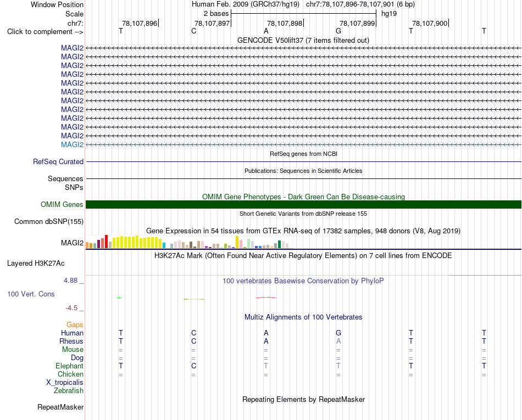
Task: Click the 'GENCODE V50lift37 (7 items filtered out)' title
Action: click(303, 40)
